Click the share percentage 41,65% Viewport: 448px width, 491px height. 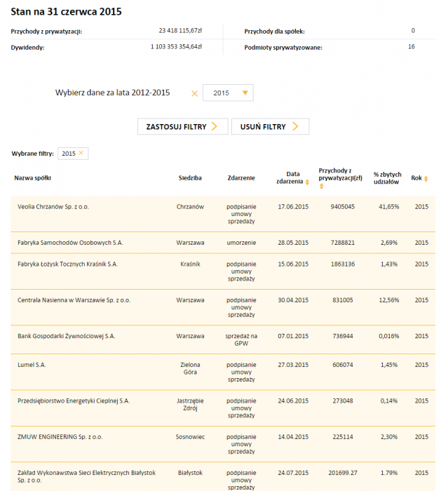pyautogui.click(x=389, y=207)
